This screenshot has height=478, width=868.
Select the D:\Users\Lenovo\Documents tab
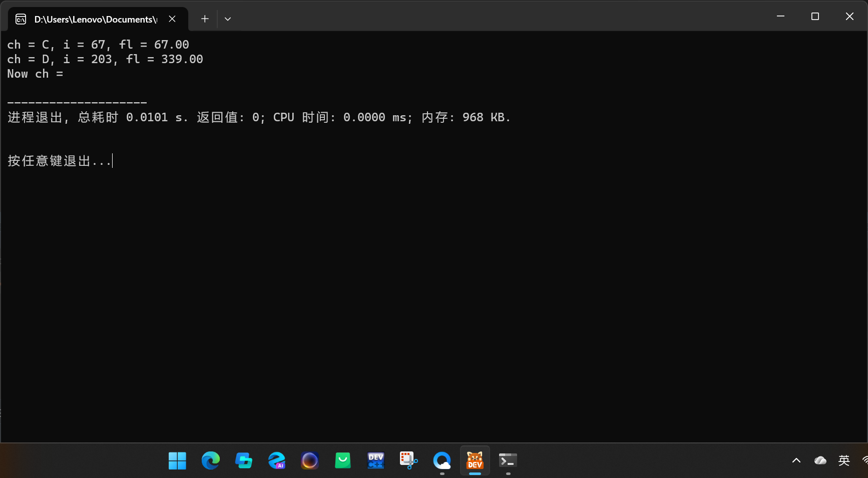pyautogui.click(x=98, y=19)
